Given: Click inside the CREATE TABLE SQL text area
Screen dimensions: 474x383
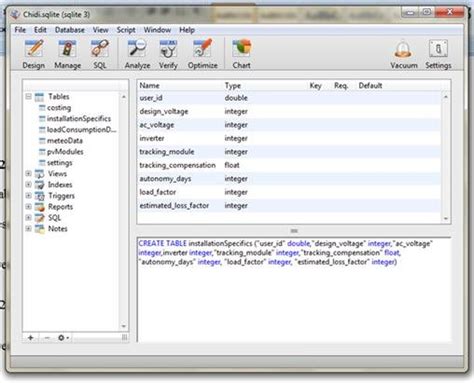Looking at the screenshot, I should (294, 289).
